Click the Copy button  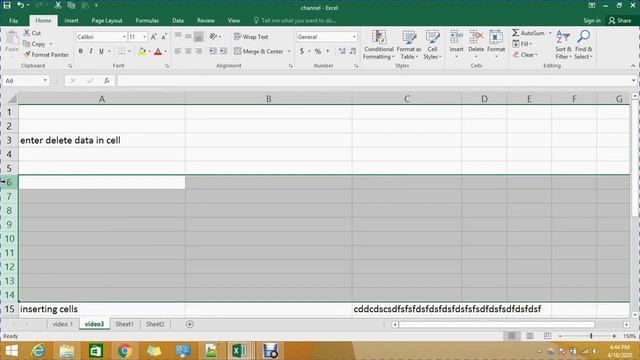[x=34, y=44]
